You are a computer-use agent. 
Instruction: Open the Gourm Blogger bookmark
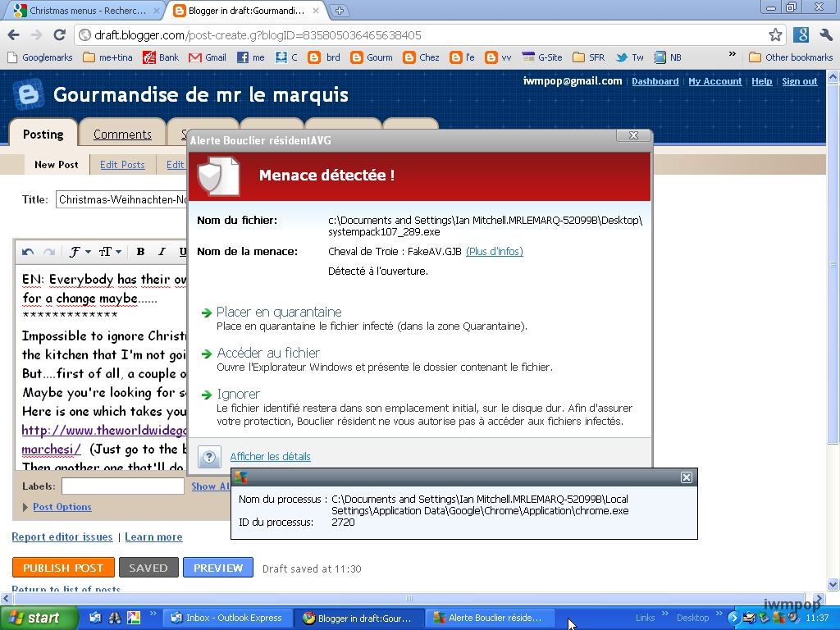[x=372, y=57]
